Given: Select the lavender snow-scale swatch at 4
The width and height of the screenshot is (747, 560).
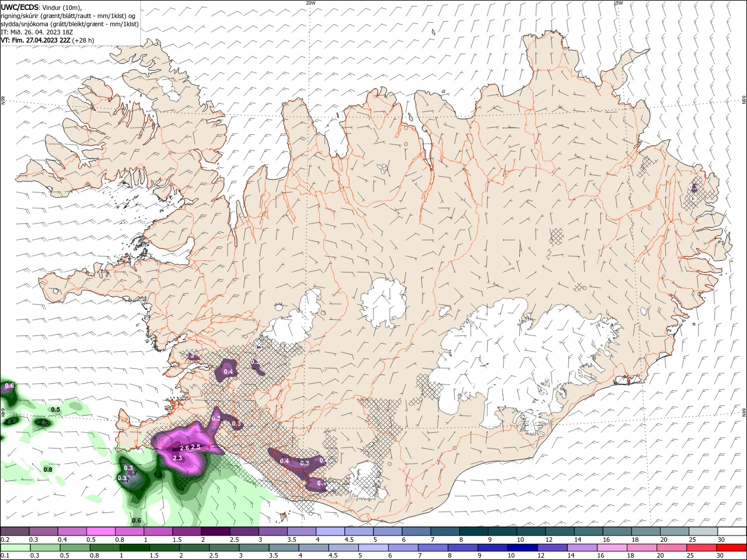Looking at the screenshot, I should pyautogui.click(x=330, y=531).
